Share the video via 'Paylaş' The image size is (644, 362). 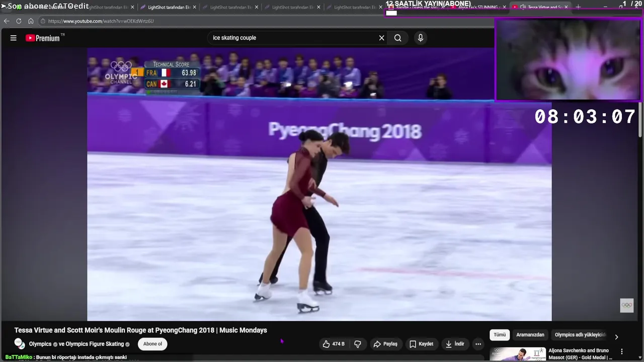point(385,344)
